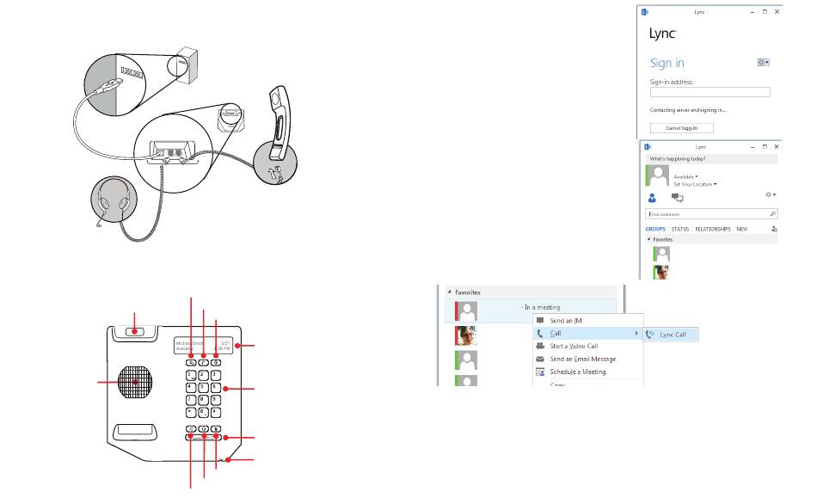This screenshot has height=504, width=817.
Task: Click the video camera icon
Action: 540,346
